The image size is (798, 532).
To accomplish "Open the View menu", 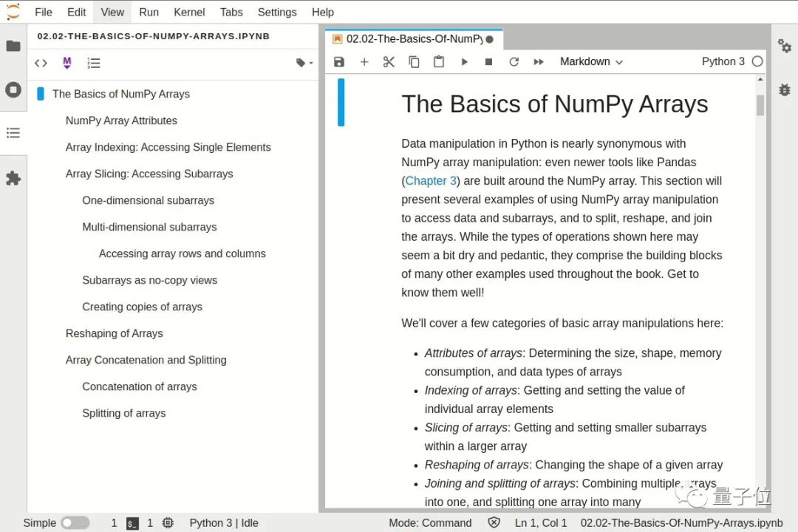I will coord(112,13).
